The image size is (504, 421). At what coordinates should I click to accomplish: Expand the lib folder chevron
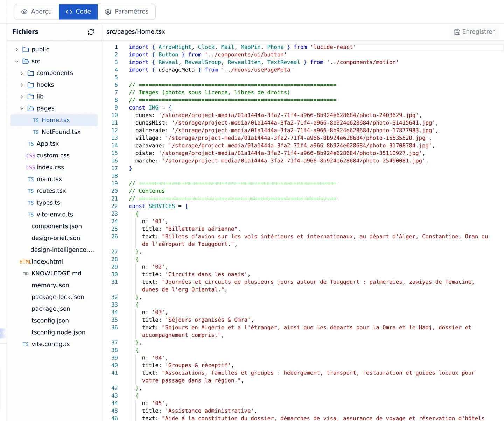[22, 97]
